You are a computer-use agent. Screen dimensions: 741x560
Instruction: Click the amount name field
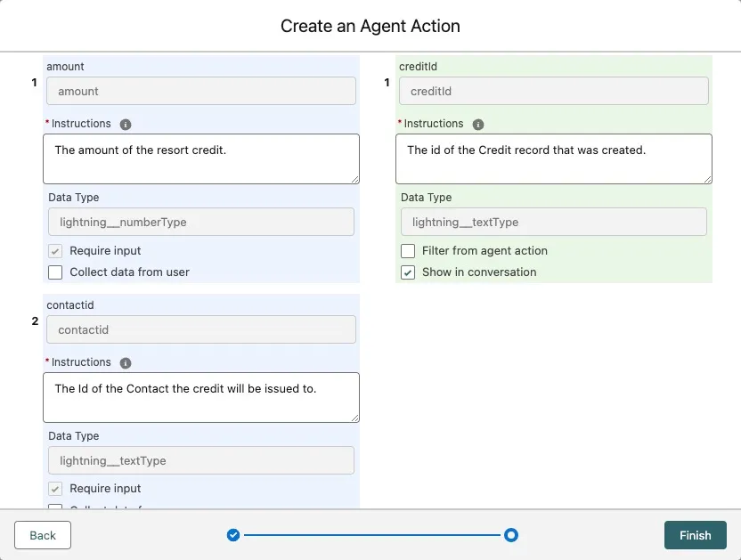[200, 91]
